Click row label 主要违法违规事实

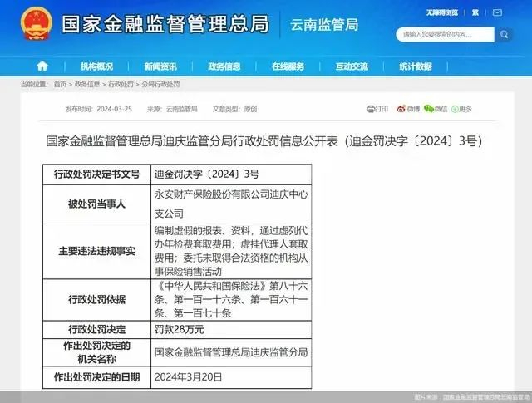pyautogui.click(x=96, y=251)
